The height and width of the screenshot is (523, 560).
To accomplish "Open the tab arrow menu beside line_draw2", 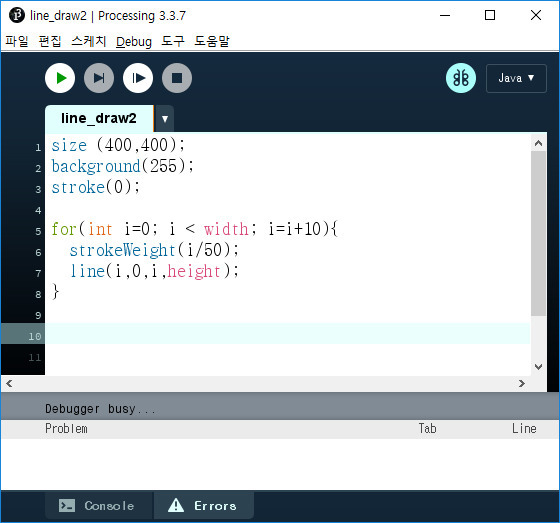I will coord(165,119).
